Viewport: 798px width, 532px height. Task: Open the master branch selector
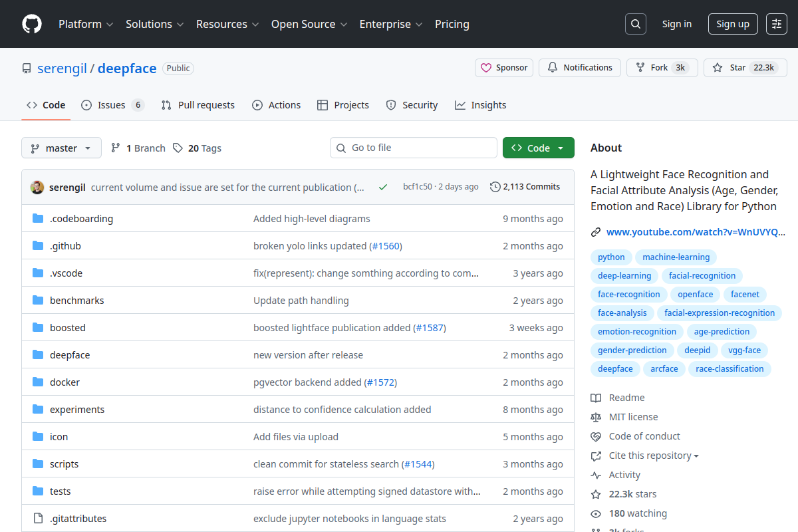click(61, 148)
